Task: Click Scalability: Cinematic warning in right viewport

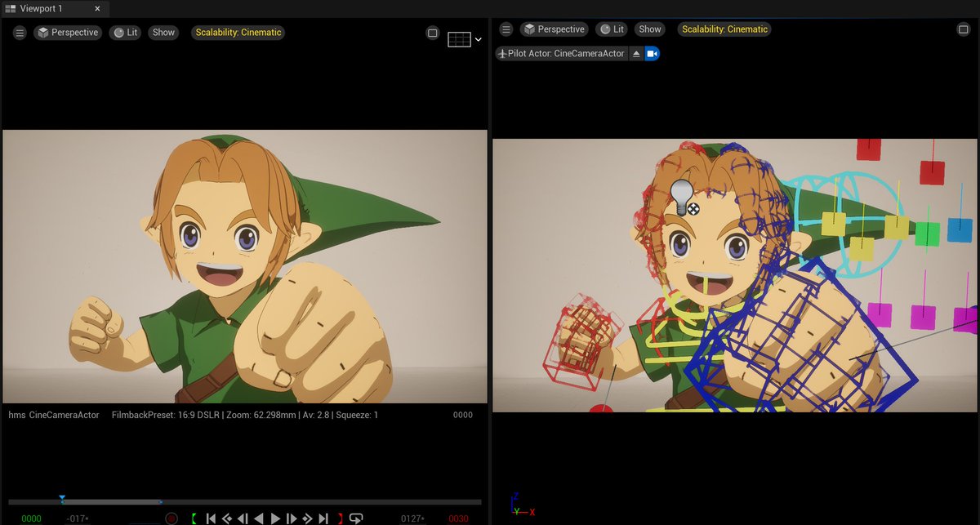Action: coord(725,29)
